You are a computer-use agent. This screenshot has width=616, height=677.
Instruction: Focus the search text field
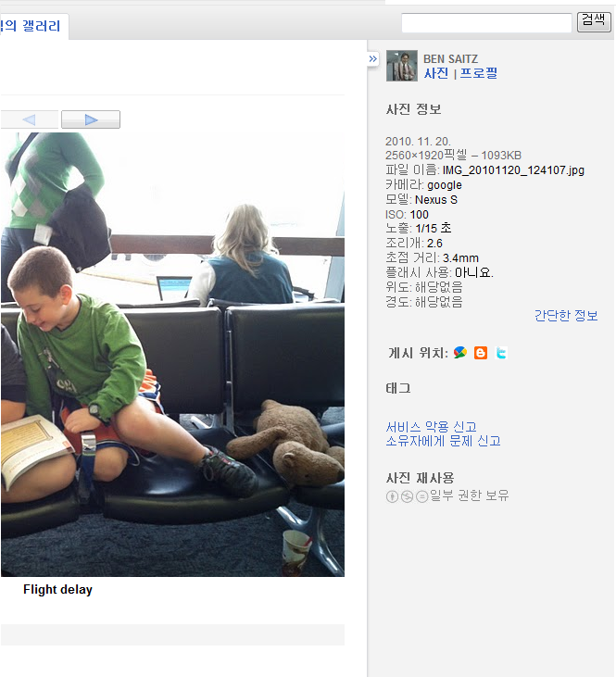coord(487,22)
